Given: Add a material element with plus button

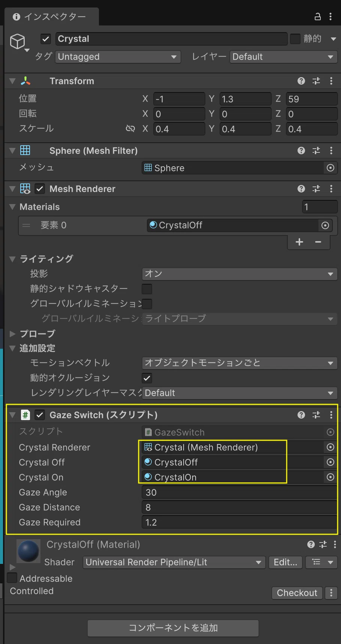Looking at the screenshot, I should click(x=299, y=242).
